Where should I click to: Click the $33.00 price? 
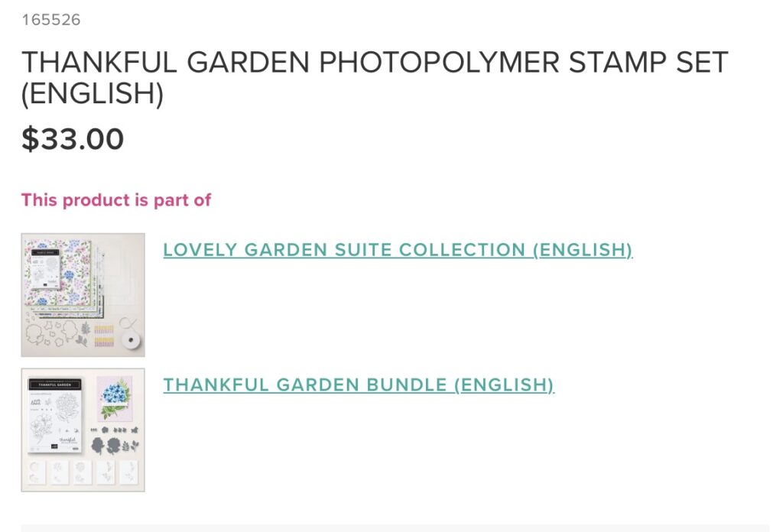pos(73,139)
